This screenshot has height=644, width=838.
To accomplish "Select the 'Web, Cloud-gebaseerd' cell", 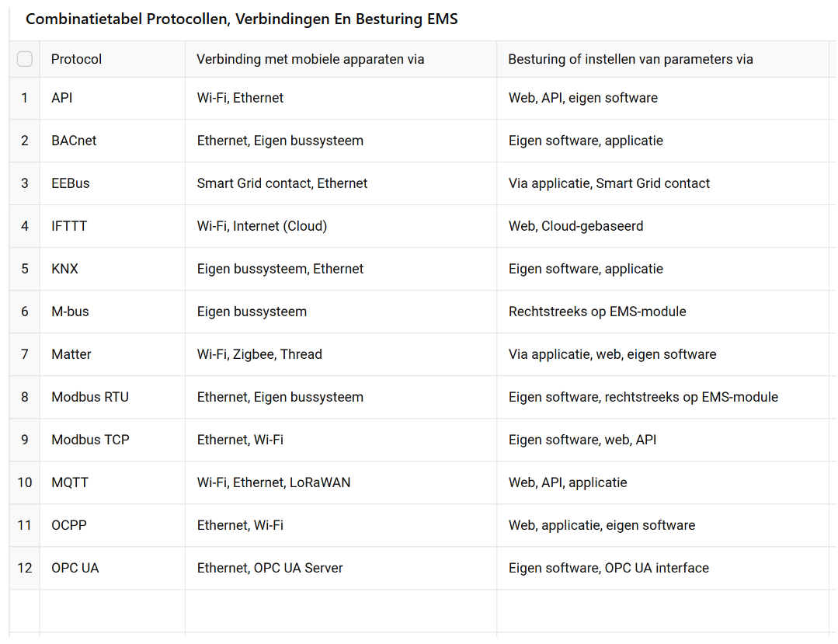I will [x=662, y=227].
